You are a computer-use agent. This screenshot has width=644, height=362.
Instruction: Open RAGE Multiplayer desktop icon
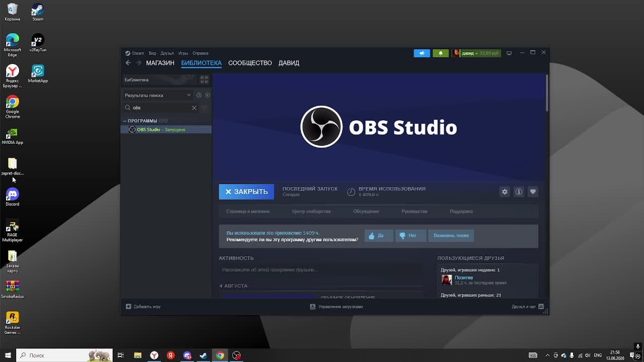pyautogui.click(x=13, y=231)
